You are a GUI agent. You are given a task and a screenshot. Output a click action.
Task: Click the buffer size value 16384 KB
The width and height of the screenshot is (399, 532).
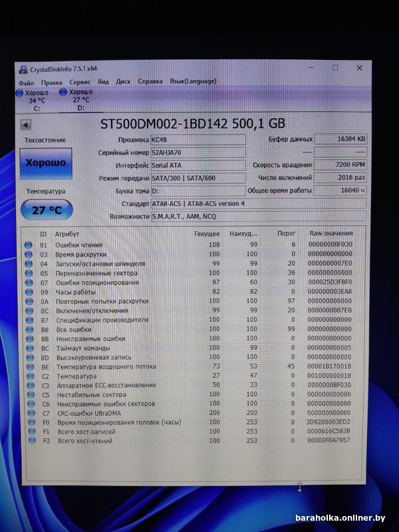[x=340, y=139]
